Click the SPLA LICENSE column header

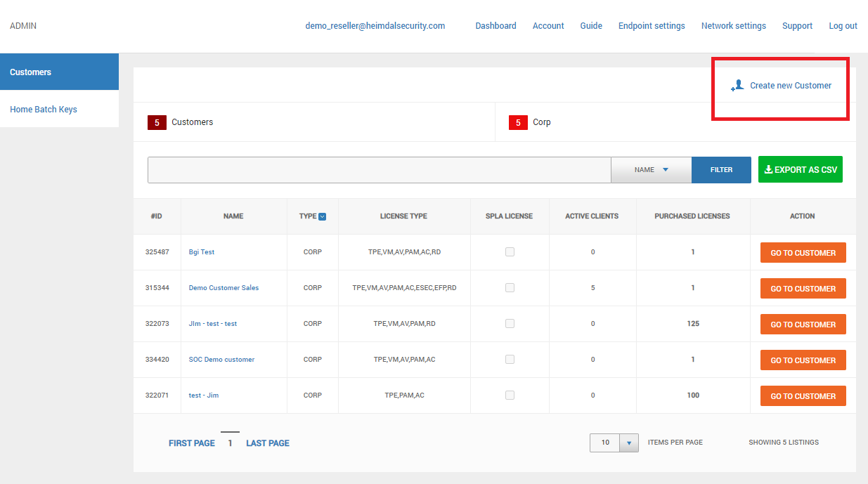coord(510,216)
